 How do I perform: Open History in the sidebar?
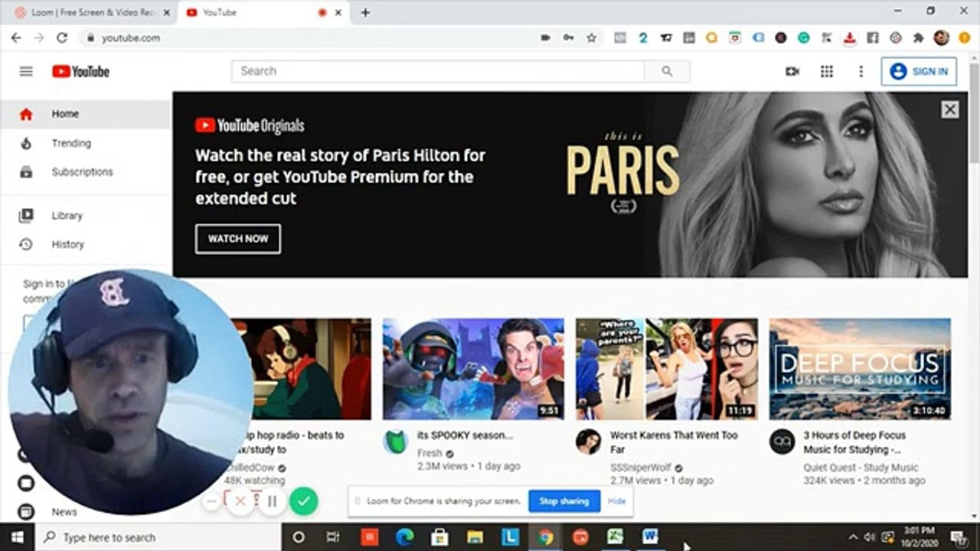85,245
